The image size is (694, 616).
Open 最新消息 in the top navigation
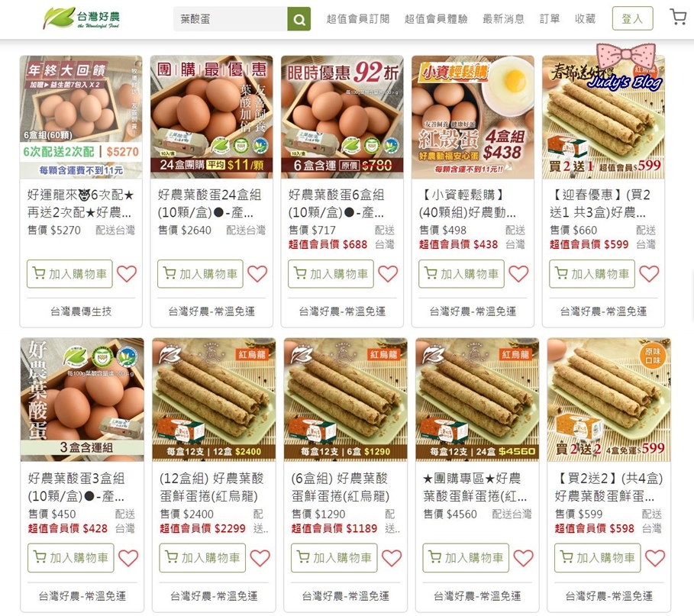tap(503, 19)
